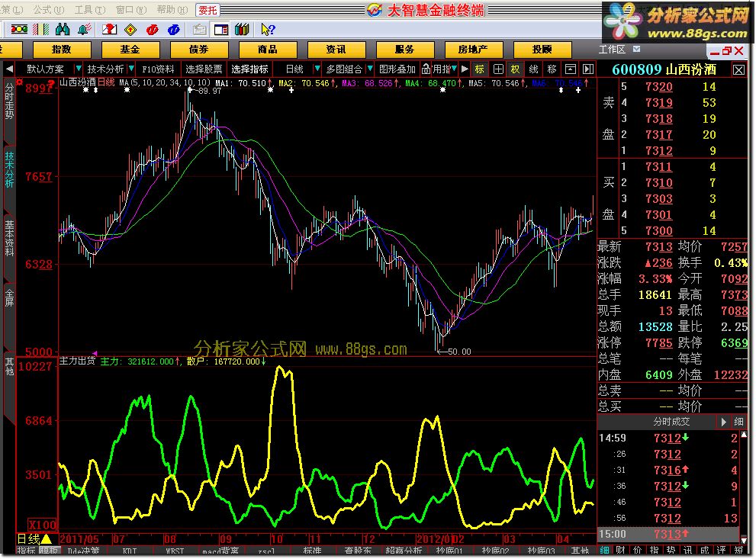This screenshot has height=559, width=756.
Task: Open the 公式 menu
Action: point(49,10)
